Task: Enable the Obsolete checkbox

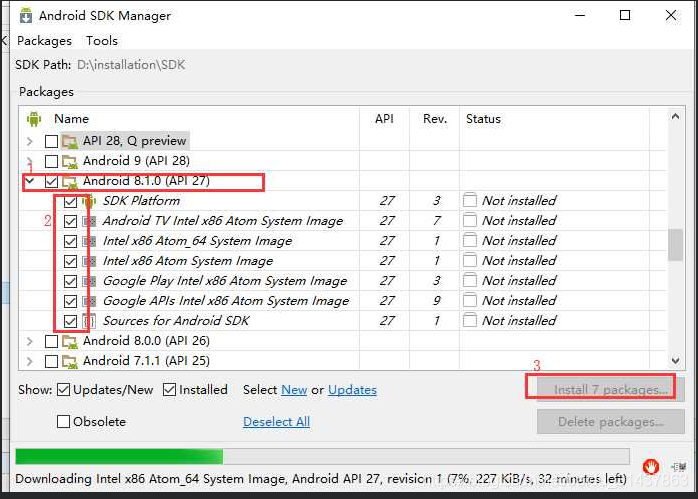Action: pos(63,421)
